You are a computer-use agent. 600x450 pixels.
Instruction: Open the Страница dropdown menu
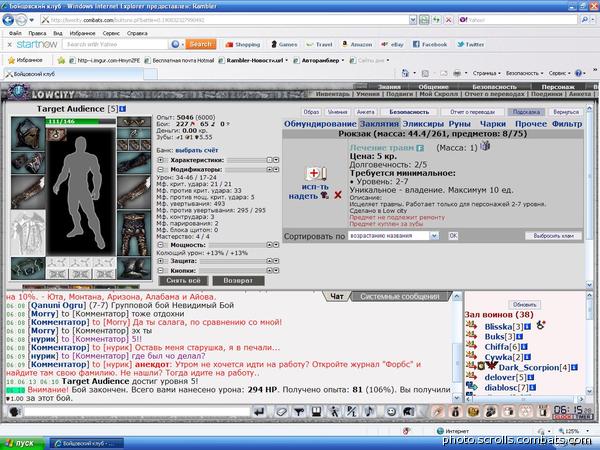[x=486, y=73]
